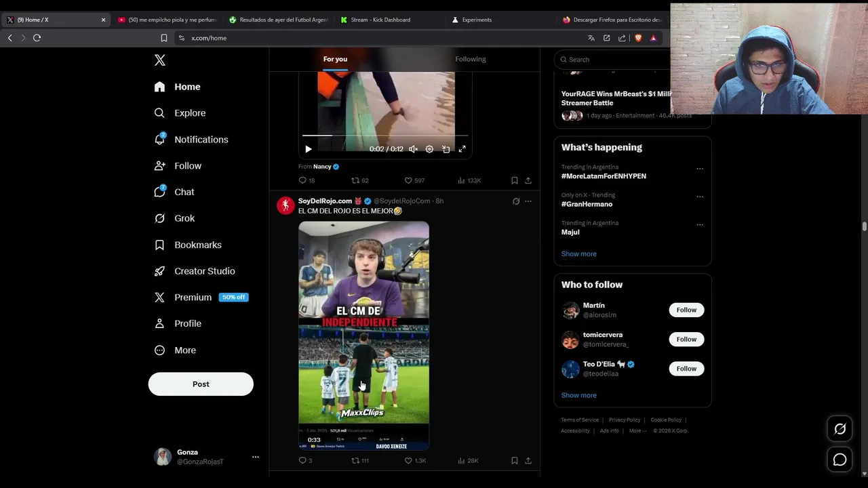The image size is (868, 488).
Task: Open options for the Majul trend
Action: [x=700, y=225]
